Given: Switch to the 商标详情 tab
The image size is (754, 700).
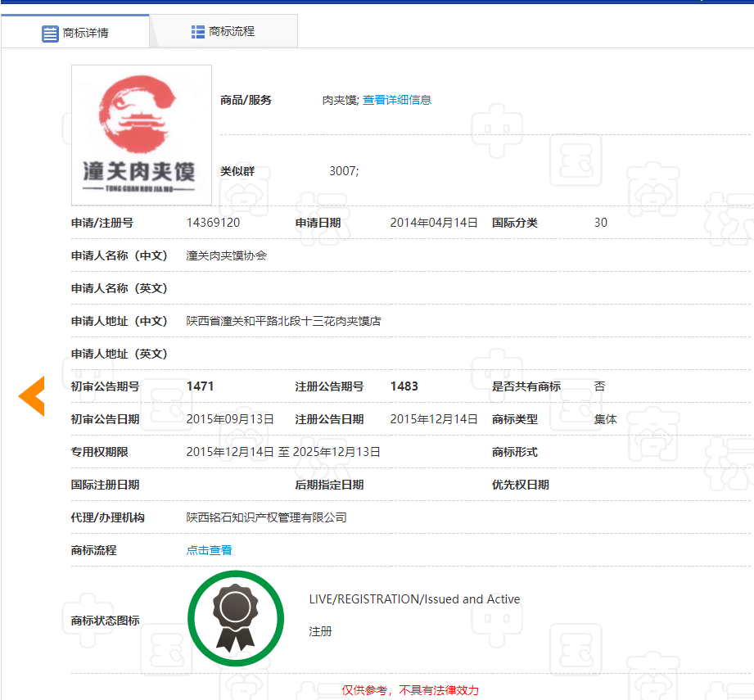Looking at the screenshot, I should point(75,33).
